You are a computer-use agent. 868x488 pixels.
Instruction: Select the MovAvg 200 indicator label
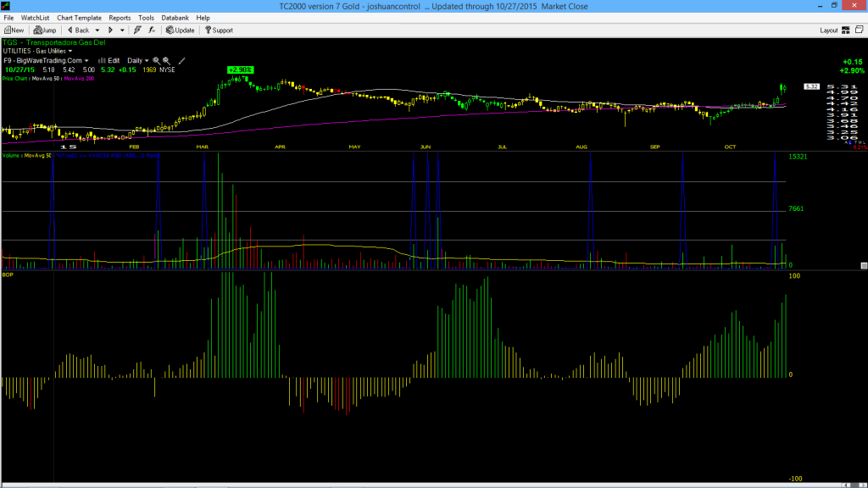(x=79, y=79)
